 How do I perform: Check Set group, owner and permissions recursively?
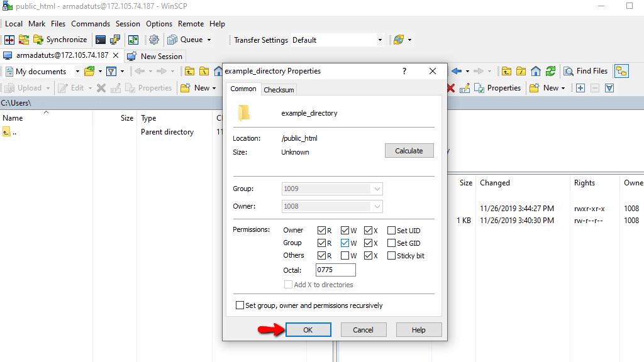(240, 305)
